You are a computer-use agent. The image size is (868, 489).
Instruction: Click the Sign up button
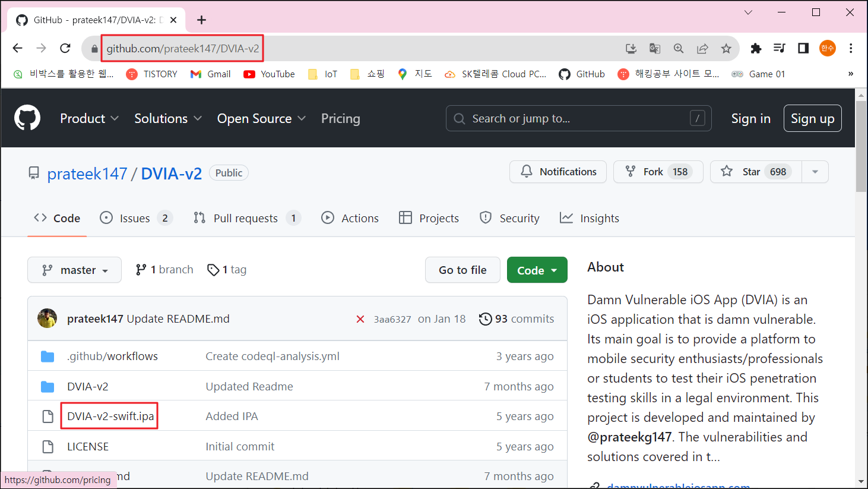tap(812, 118)
